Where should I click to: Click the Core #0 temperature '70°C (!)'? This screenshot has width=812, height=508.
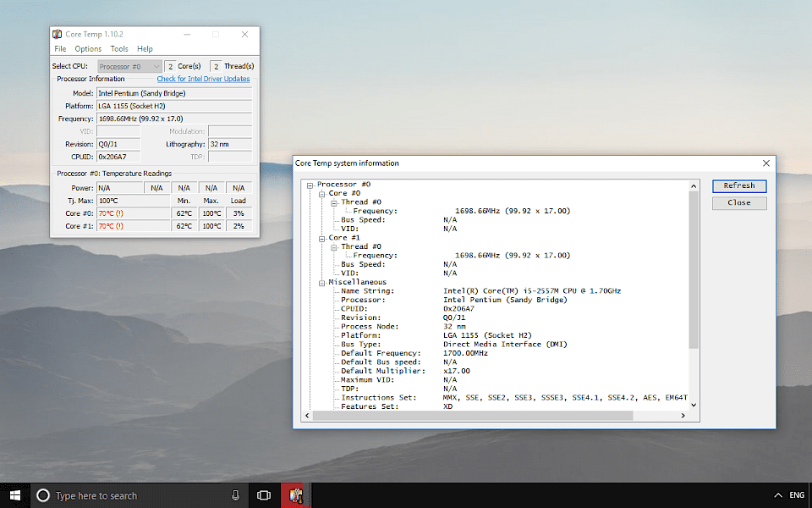pyautogui.click(x=133, y=213)
